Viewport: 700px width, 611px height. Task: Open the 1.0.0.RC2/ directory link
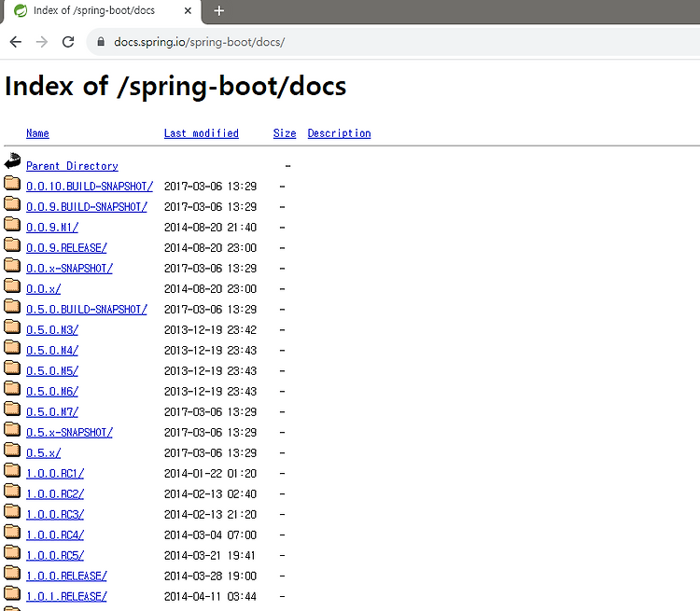click(x=55, y=494)
